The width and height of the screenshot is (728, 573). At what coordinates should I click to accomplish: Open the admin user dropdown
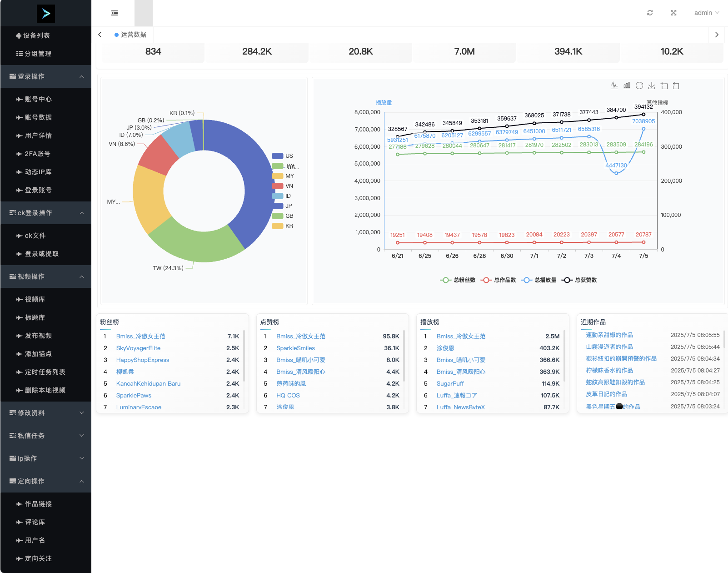click(706, 13)
